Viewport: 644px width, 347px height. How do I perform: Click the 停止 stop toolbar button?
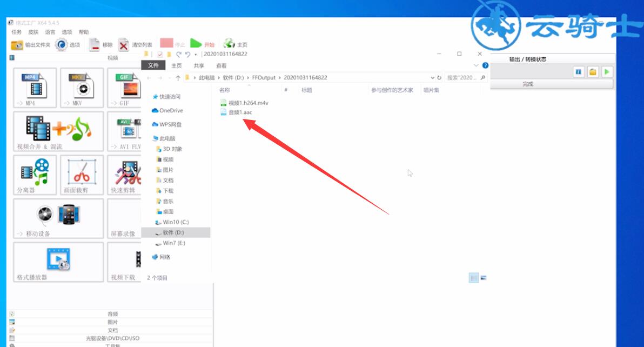172,44
